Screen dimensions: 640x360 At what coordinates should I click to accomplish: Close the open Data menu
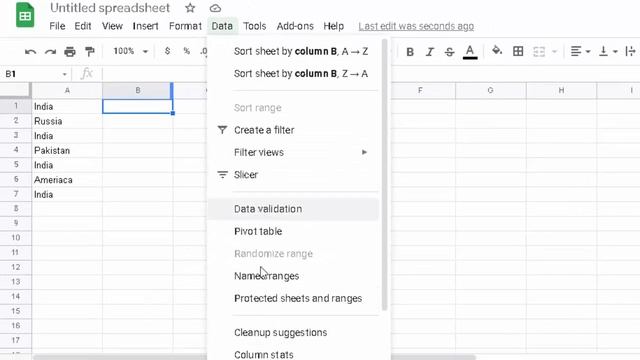[x=222, y=26]
